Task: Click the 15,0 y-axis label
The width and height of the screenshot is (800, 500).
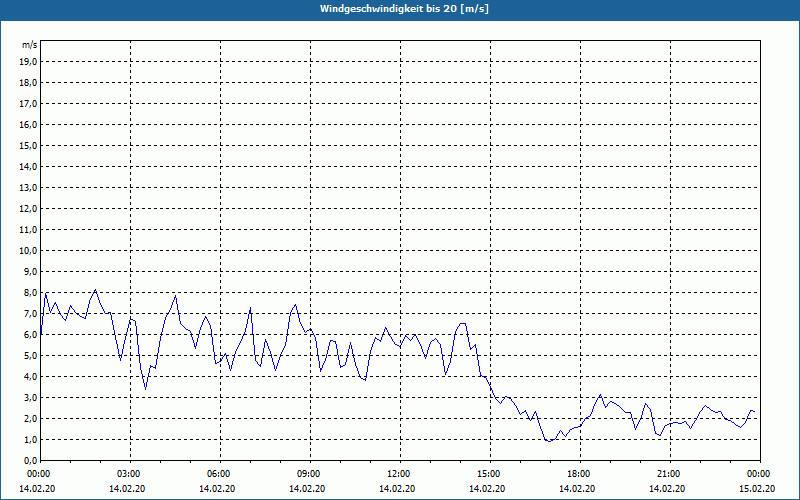Action: pyautogui.click(x=28, y=145)
